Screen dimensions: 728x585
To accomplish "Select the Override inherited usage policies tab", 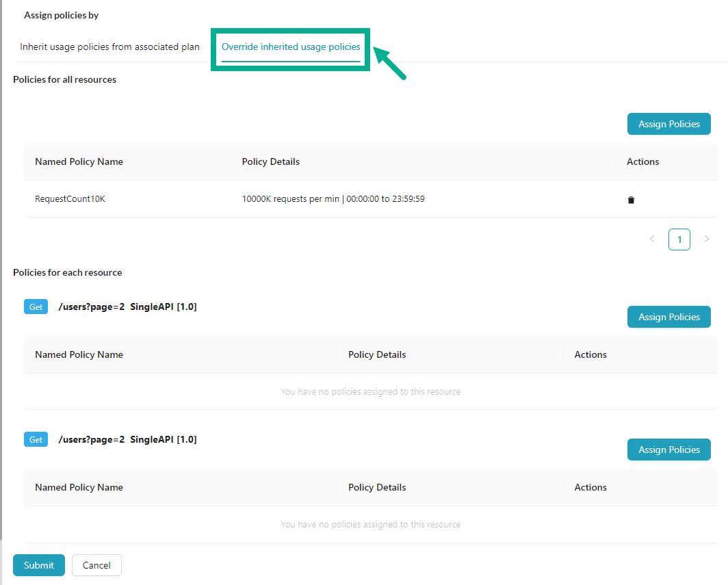I will (290, 47).
